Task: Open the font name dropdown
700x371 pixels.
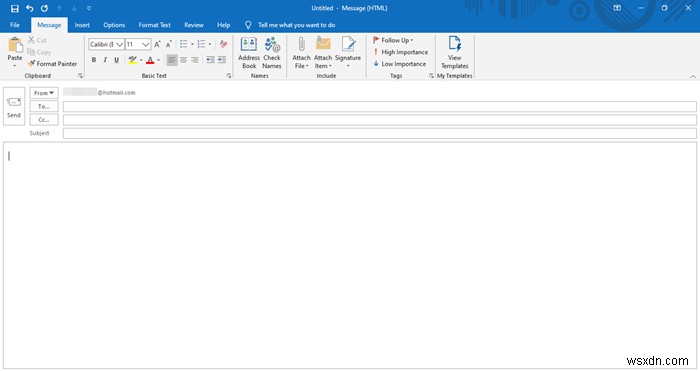Action: pyautogui.click(x=120, y=45)
